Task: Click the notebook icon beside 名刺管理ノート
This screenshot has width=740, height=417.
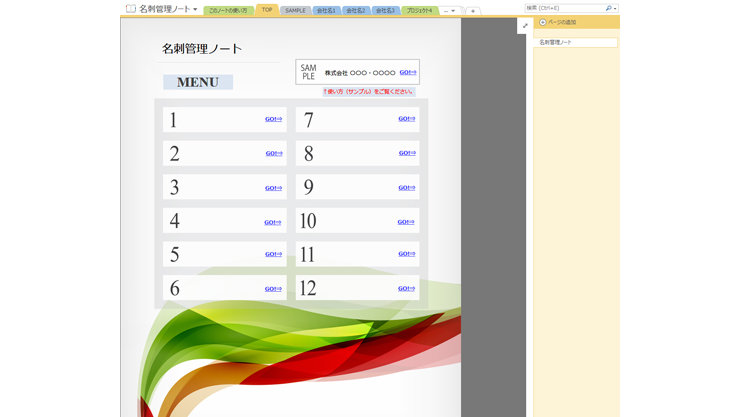Action: (x=131, y=9)
